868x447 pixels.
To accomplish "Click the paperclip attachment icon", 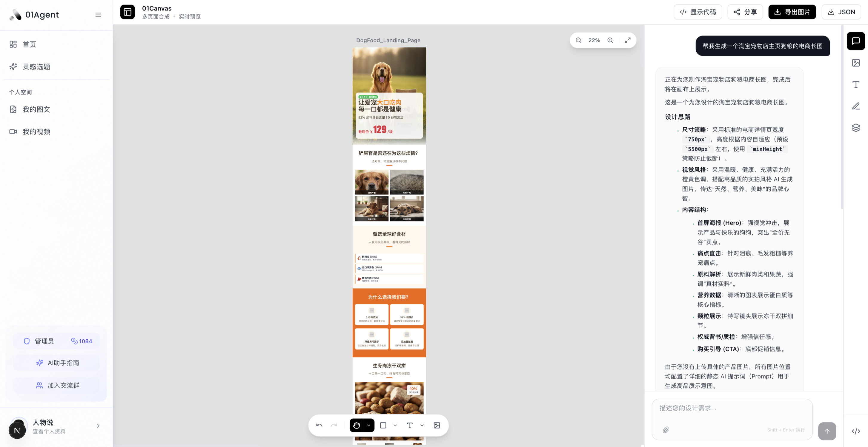I will [x=666, y=430].
